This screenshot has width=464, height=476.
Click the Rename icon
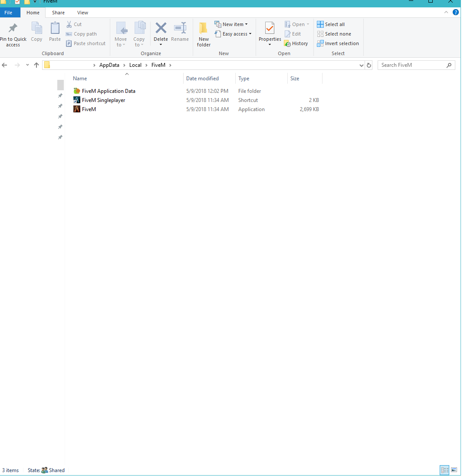pos(180,28)
